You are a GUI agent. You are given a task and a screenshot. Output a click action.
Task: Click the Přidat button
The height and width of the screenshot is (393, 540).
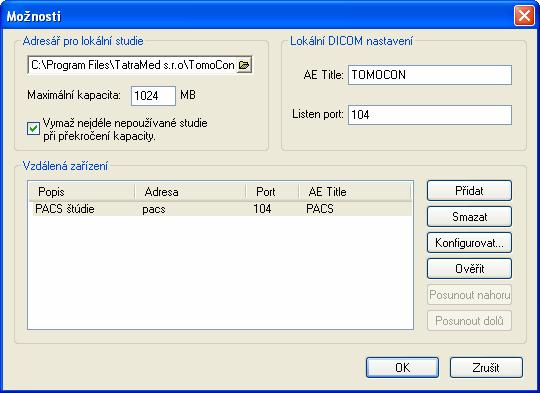469,190
